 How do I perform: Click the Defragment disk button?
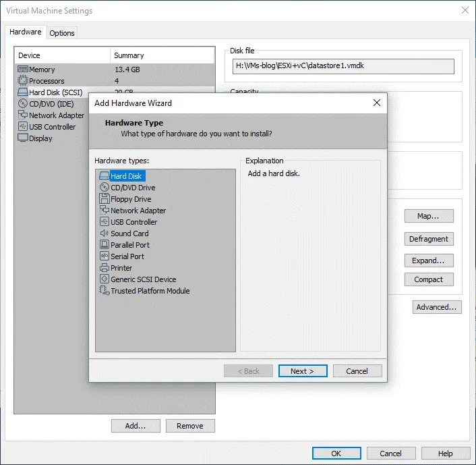[x=429, y=239]
